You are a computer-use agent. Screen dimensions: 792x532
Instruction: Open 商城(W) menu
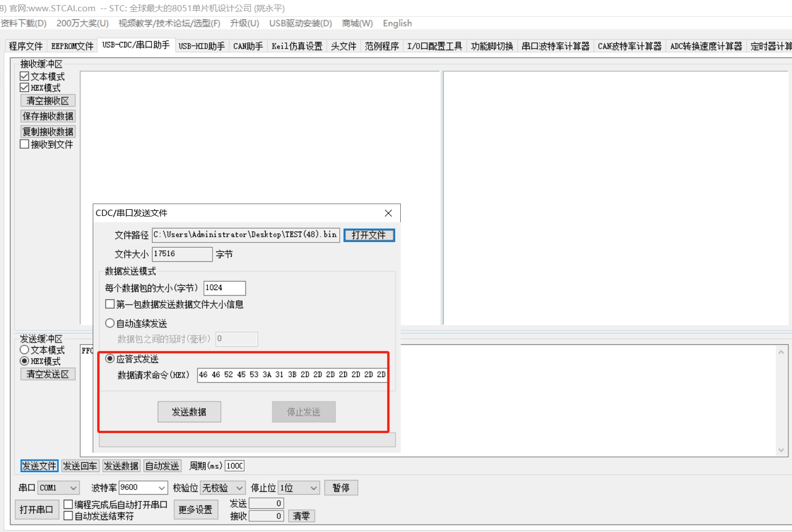tap(357, 23)
